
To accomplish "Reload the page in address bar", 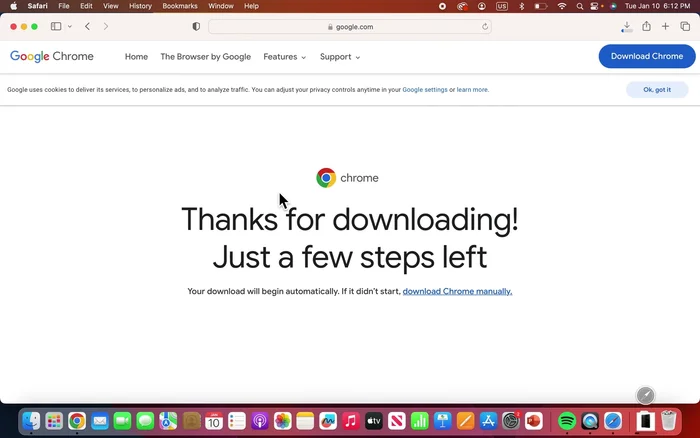I will [485, 27].
